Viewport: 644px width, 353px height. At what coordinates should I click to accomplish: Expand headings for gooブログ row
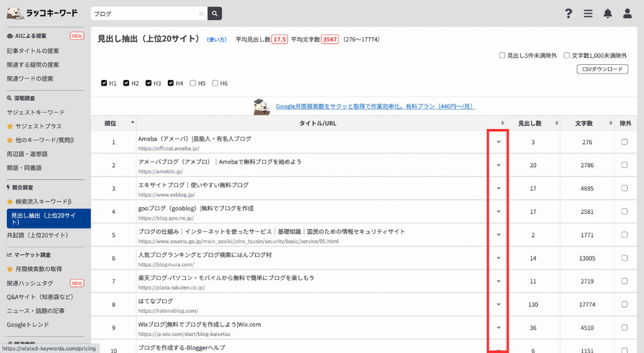[x=498, y=211]
